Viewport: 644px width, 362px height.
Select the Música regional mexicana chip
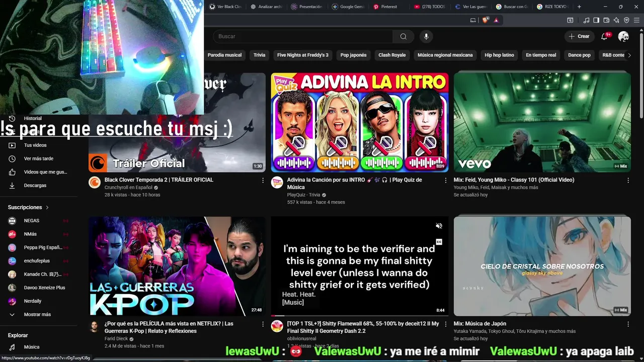pos(445,55)
